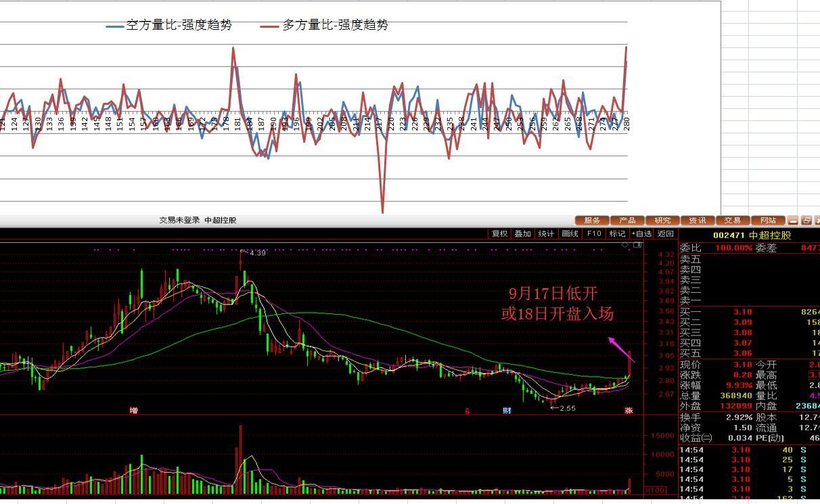Click the 收益(二) value 0.034
The width and height of the screenshot is (820, 504).
(x=740, y=438)
